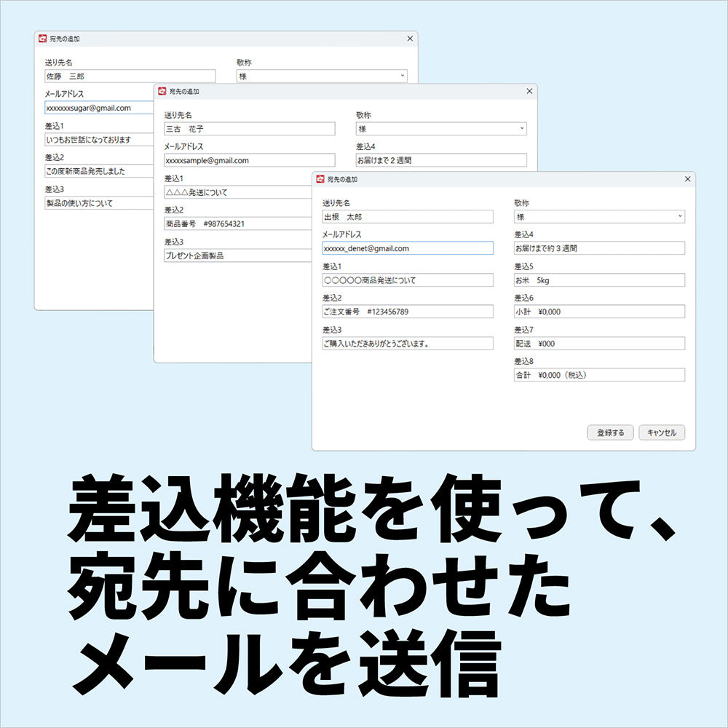Click 差込4 field with お届けまで2週間
The image size is (728, 728).
pyautogui.click(x=441, y=160)
